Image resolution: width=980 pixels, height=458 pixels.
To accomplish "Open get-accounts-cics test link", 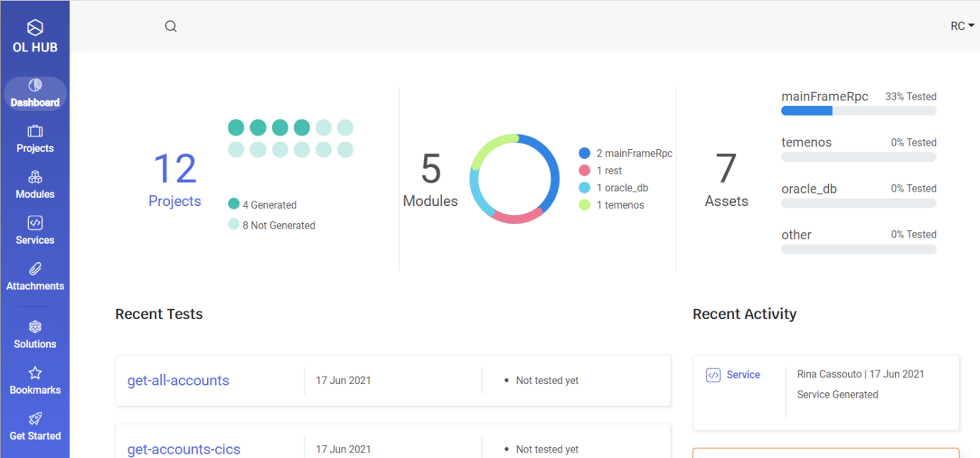I will 184,449.
